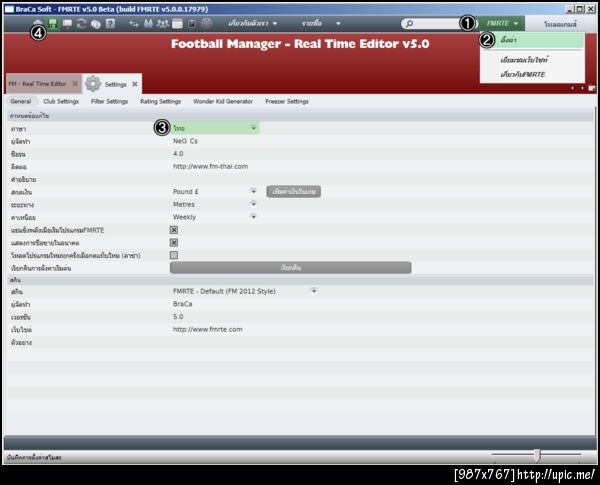Switch to the General settings tab
600x485 pixels.
pyautogui.click(x=21, y=101)
